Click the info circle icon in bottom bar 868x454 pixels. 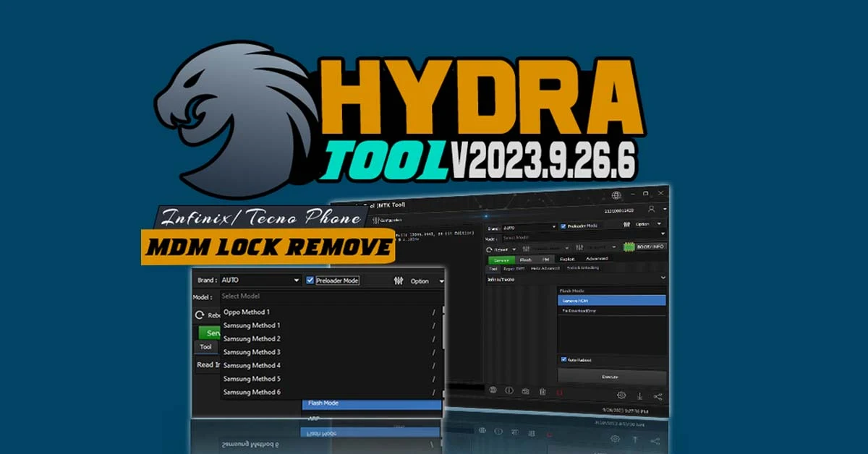(x=509, y=390)
